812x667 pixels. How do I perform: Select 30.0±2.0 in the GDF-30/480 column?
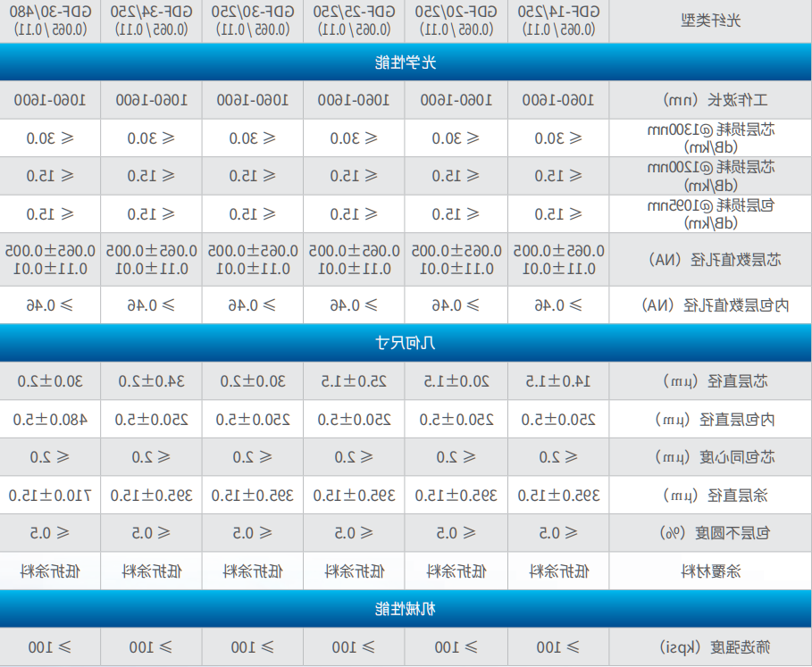50,381
